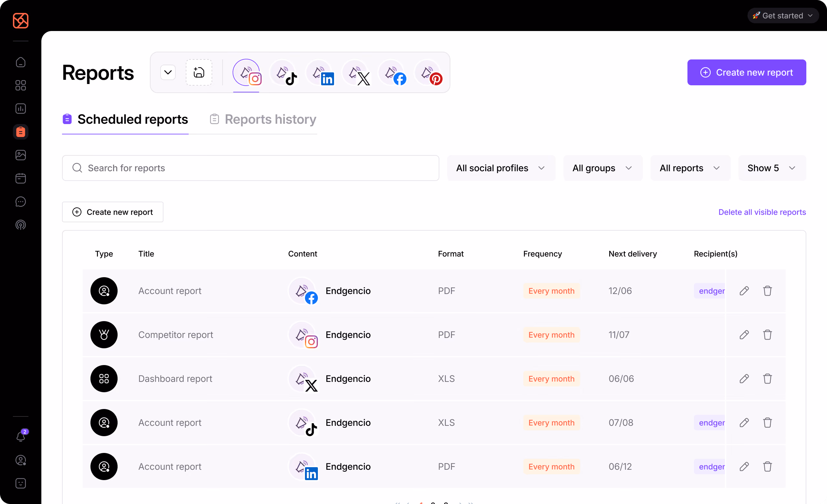The width and height of the screenshot is (827, 504).
Task: Click the Search for reports field
Action: (251, 168)
